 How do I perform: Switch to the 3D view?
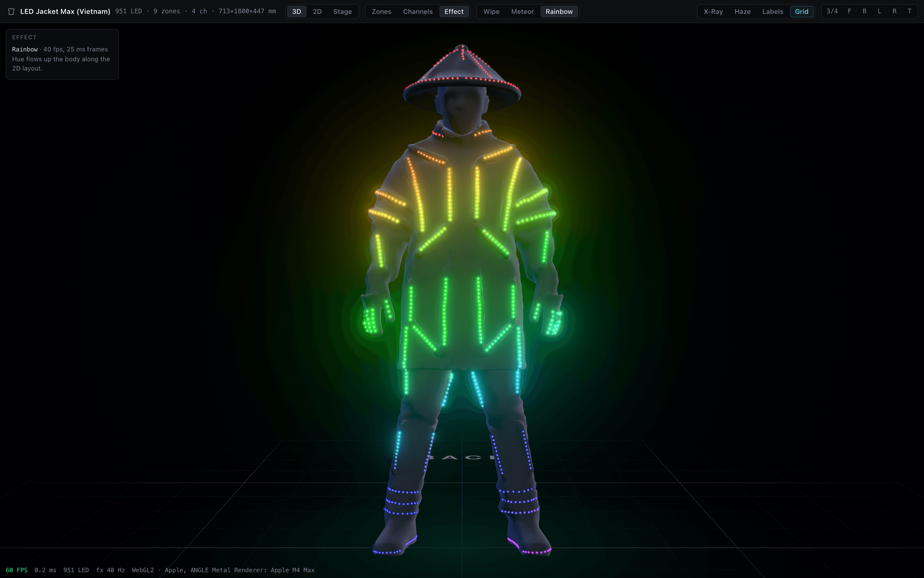[296, 12]
